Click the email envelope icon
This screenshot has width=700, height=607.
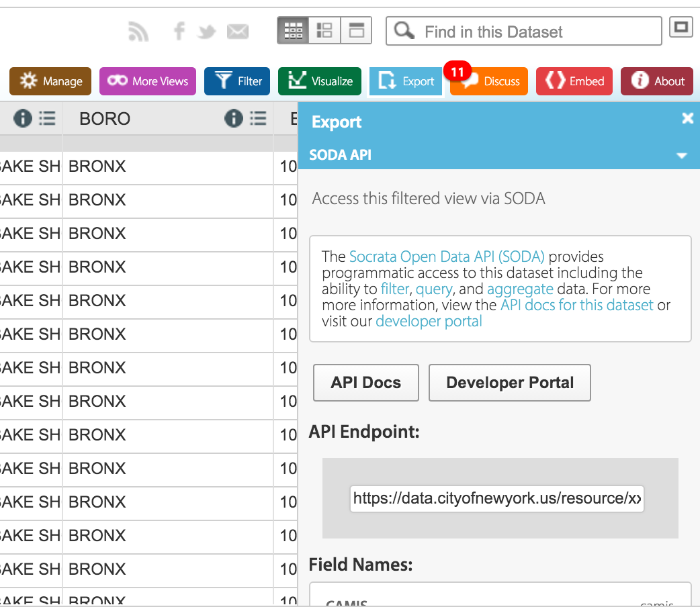tap(237, 32)
